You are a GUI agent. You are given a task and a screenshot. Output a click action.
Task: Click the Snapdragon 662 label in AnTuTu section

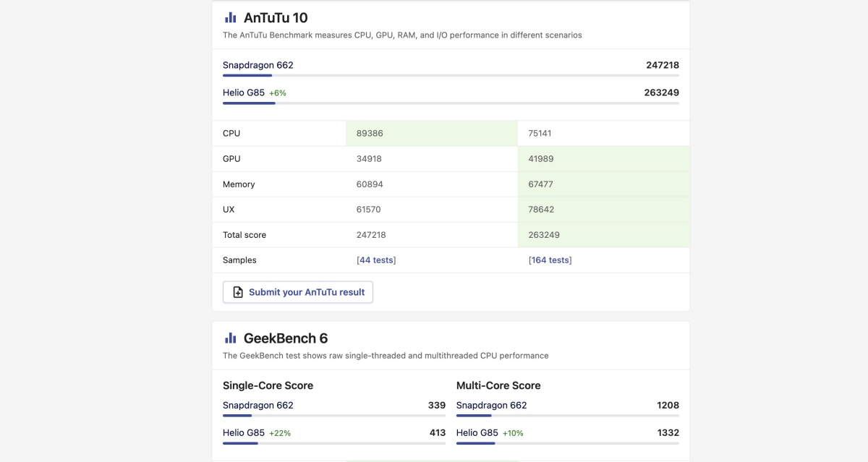[x=258, y=65]
